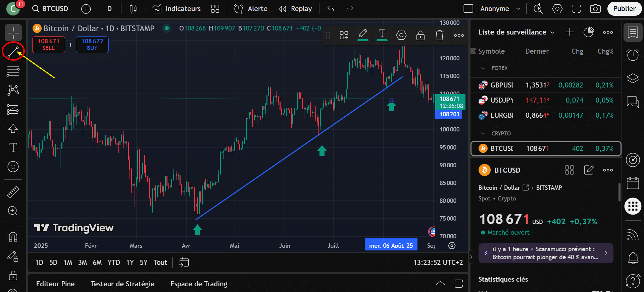Delete the selected drawing with trash icon
644x292 pixels.
tap(439, 35)
